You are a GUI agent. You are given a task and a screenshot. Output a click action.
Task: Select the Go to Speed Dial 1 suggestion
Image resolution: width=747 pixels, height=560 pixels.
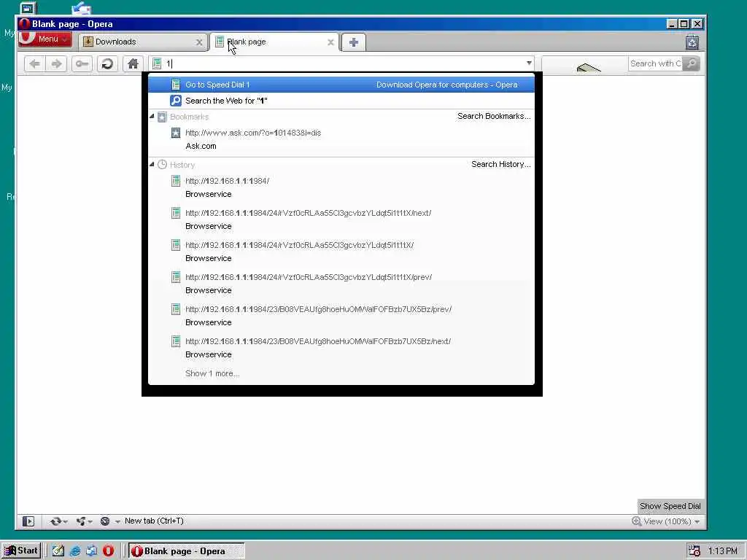[341, 85]
